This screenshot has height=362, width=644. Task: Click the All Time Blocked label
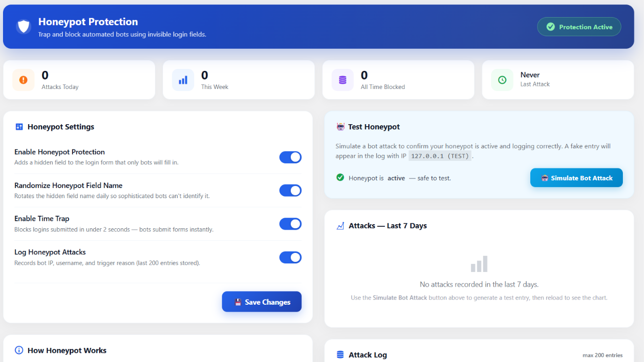pos(383,87)
